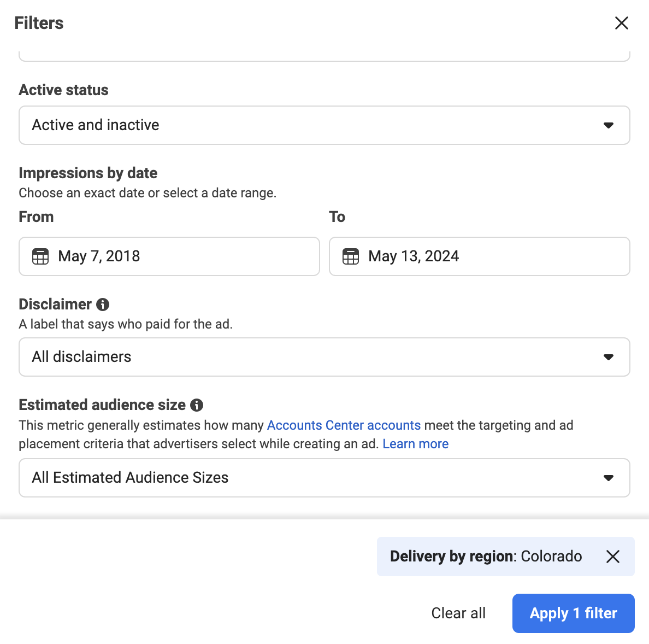Open the All disclaimers dropdown

pos(324,357)
